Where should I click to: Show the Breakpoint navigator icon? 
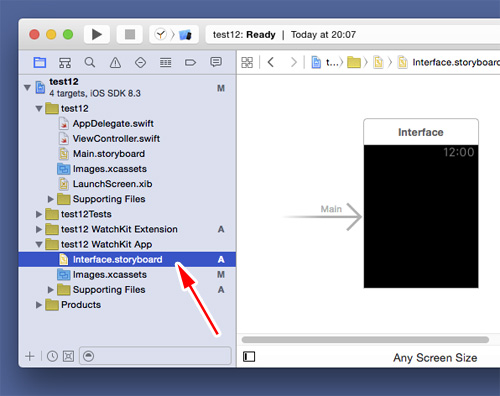(x=190, y=62)
